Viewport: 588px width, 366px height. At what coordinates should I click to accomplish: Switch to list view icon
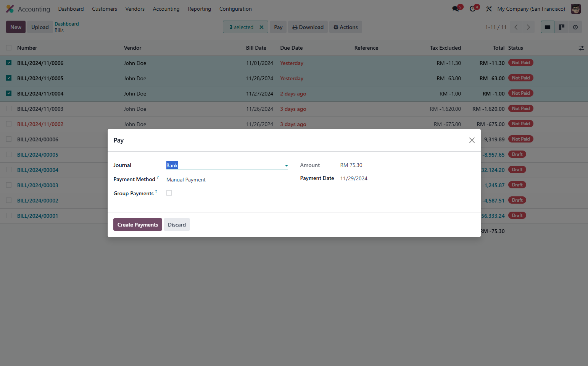coord(548,27)
